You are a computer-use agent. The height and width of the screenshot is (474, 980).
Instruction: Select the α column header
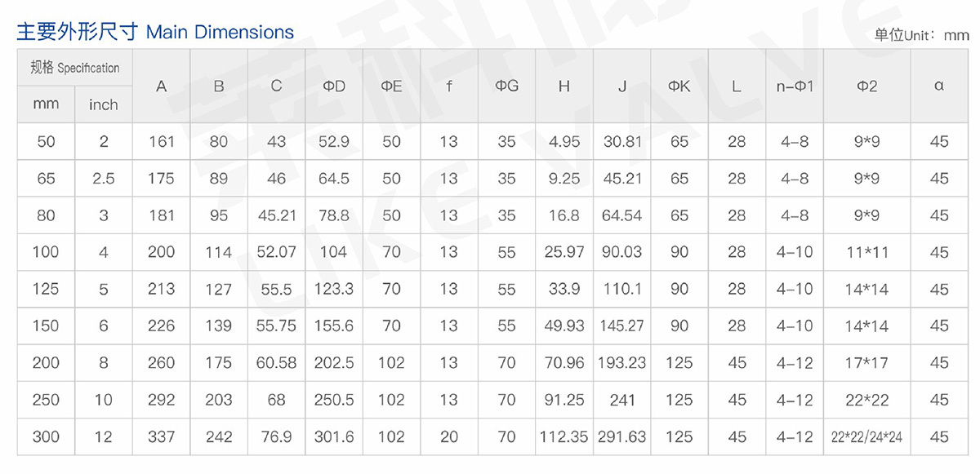tap(939, 86)
